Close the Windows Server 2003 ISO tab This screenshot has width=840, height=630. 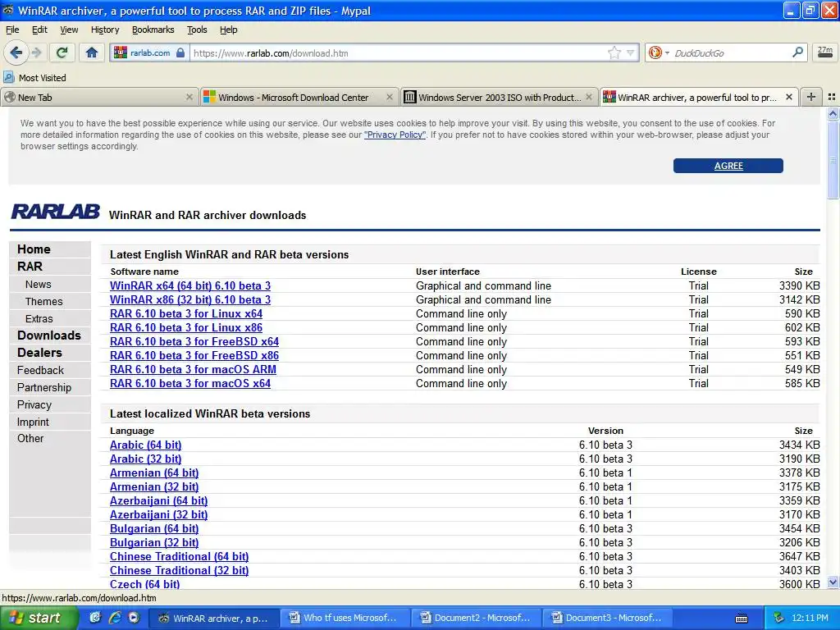589,97
